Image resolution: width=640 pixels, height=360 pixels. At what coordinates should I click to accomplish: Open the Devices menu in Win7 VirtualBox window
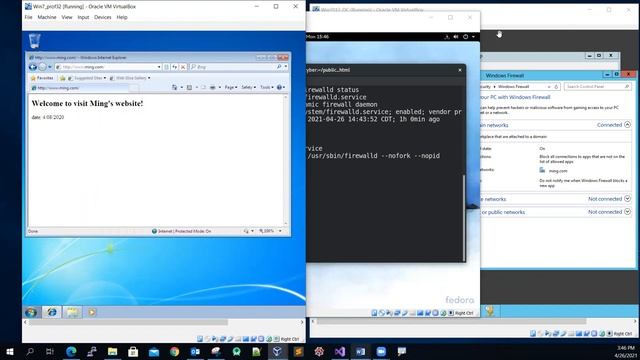click(x=102, y=17)
